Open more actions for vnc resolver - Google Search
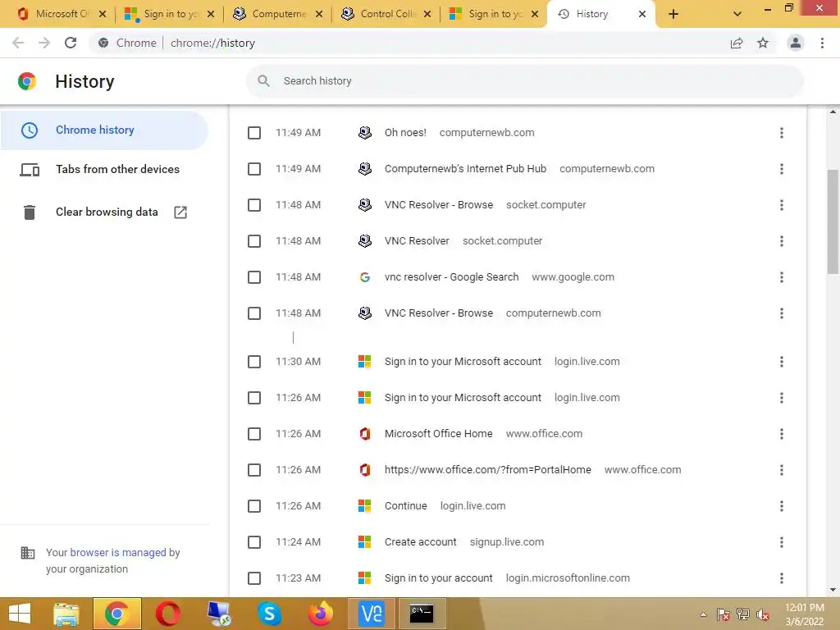 782,277
